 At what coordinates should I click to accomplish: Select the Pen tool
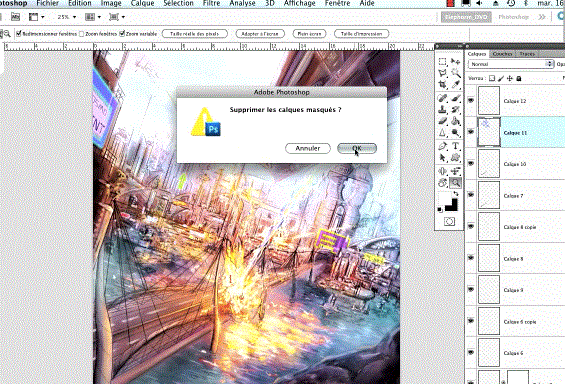pos(442,146)
